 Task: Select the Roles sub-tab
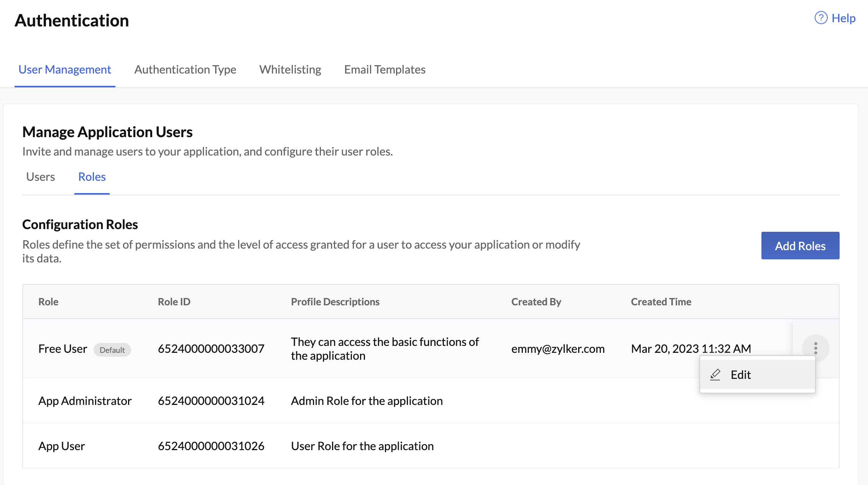tap(92, 177)
